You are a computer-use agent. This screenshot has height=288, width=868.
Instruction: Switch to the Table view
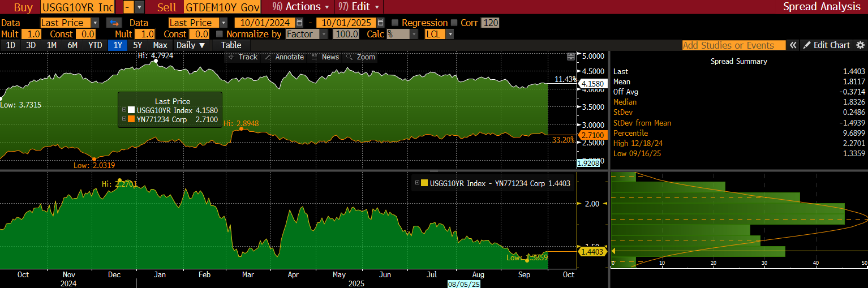[231, 45]
